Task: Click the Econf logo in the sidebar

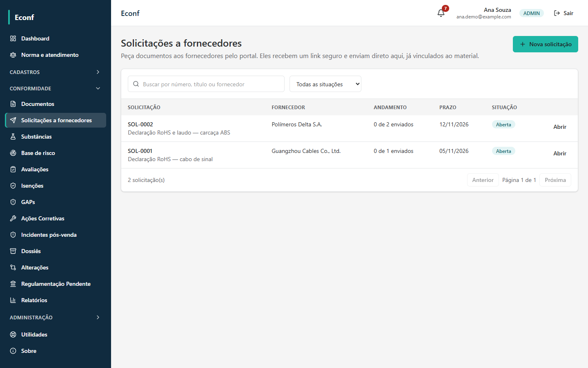Action: [24, 17]
